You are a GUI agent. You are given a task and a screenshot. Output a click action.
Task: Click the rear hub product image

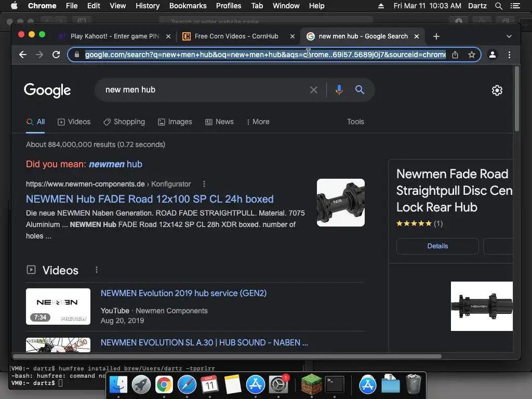click(x=482, y=306)
